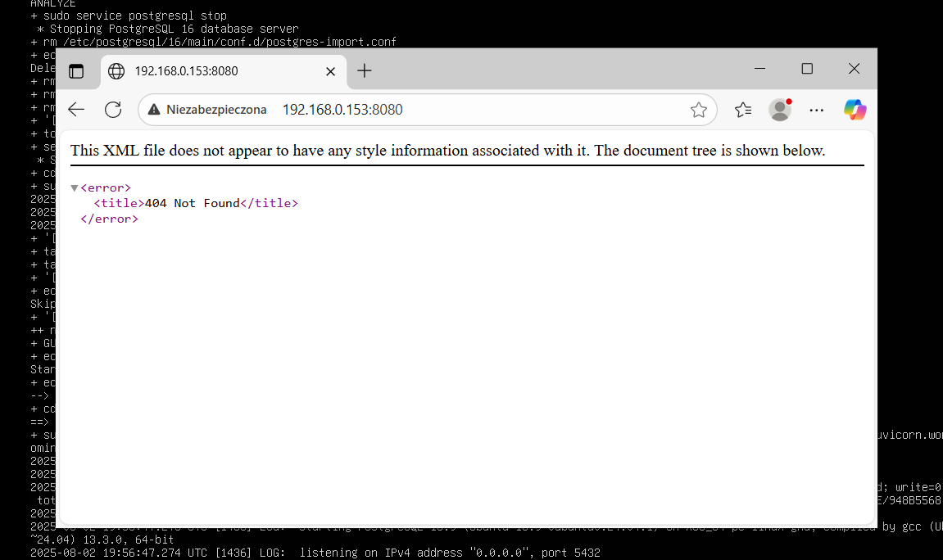Open the user profile avatar
The height and width of the screenshot is (560, 943).
point(780,110)
